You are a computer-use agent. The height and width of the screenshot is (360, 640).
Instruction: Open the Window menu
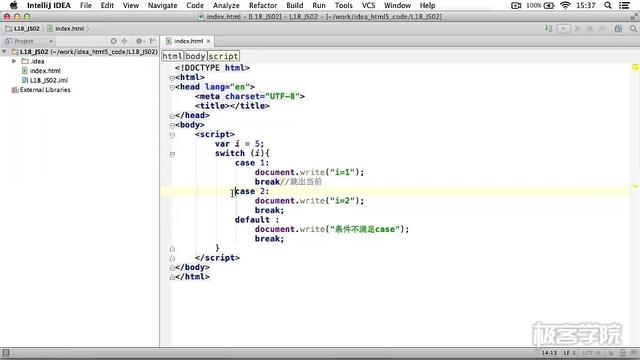pyautogui.click(x=398, y=5)
